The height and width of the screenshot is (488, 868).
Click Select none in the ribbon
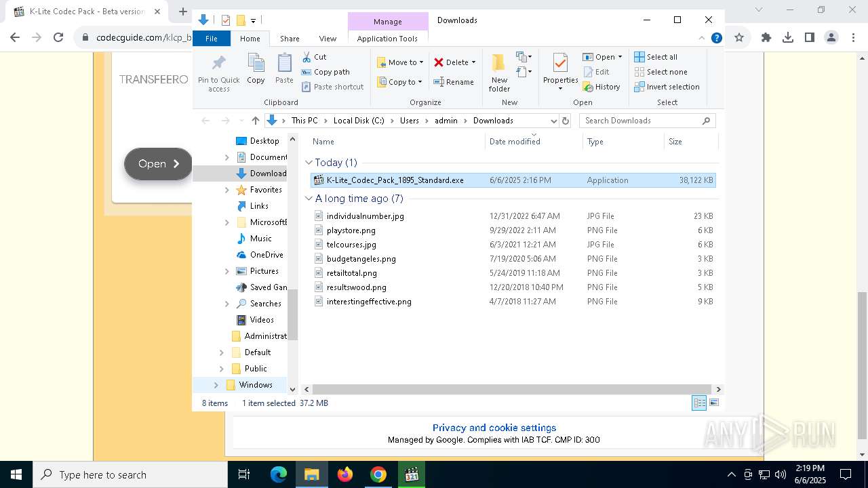(660, 72)
